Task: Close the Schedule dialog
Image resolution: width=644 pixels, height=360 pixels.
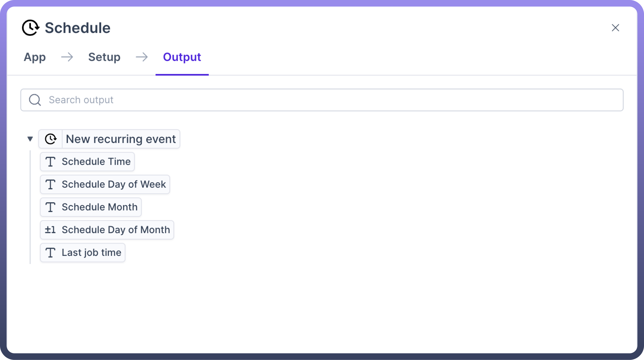Action: point(615,28)
